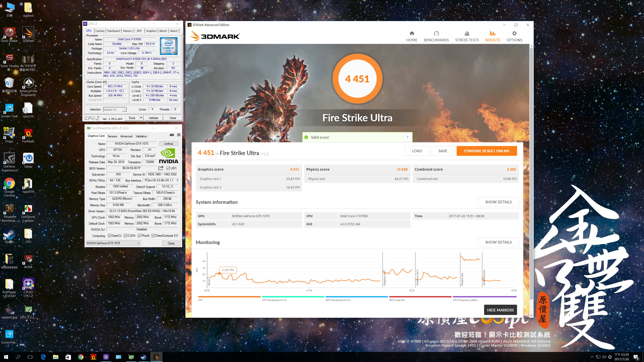Open Ashes of the Singularity icon
This screenshot has height=362, width=644.
point(28,87)
